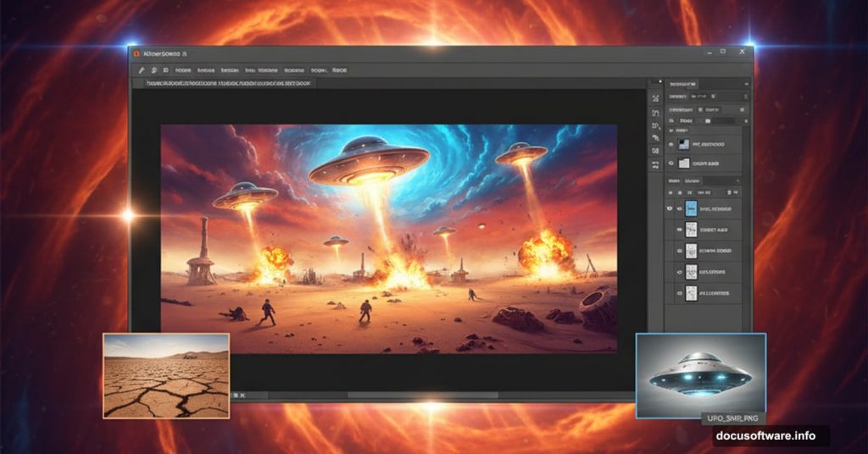Click the third small icon in the top toolbar

[165, 70]
